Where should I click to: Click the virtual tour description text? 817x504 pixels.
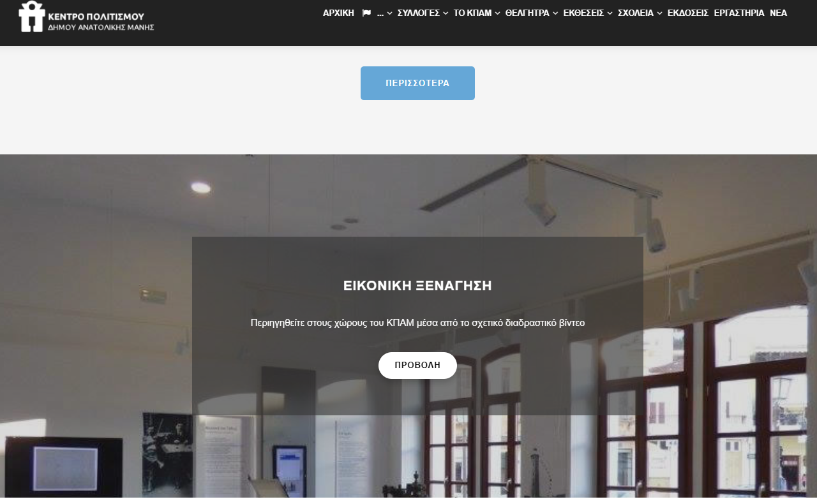pos(417,323)
